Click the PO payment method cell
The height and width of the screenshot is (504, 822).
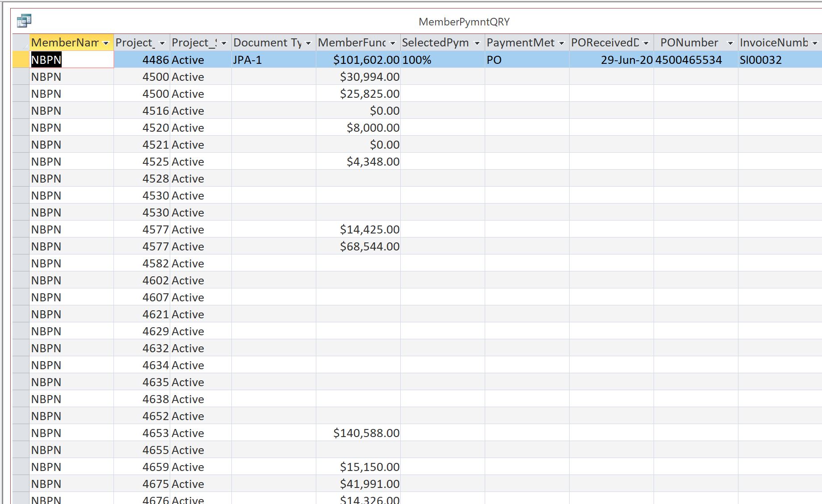coord(527,60)
